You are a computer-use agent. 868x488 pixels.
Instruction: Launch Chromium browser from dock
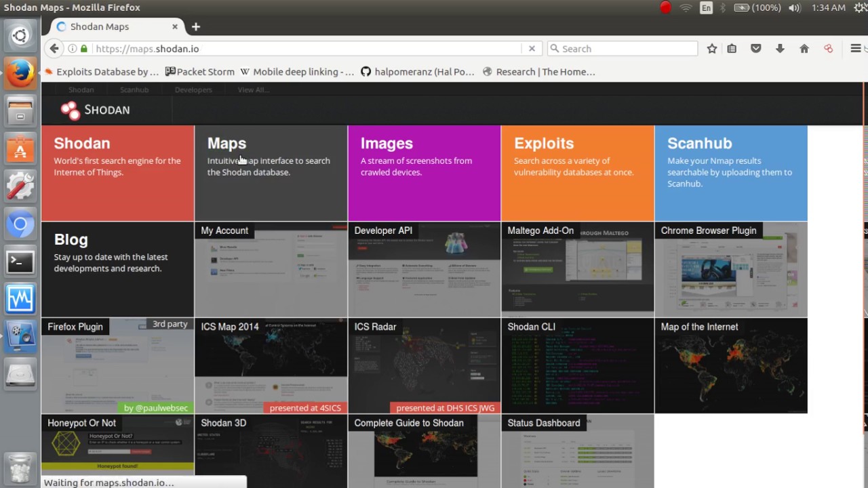click(20, 224)
